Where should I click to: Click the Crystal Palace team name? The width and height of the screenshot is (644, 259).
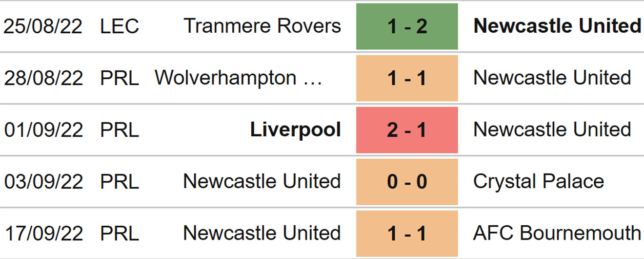point(539,182)
